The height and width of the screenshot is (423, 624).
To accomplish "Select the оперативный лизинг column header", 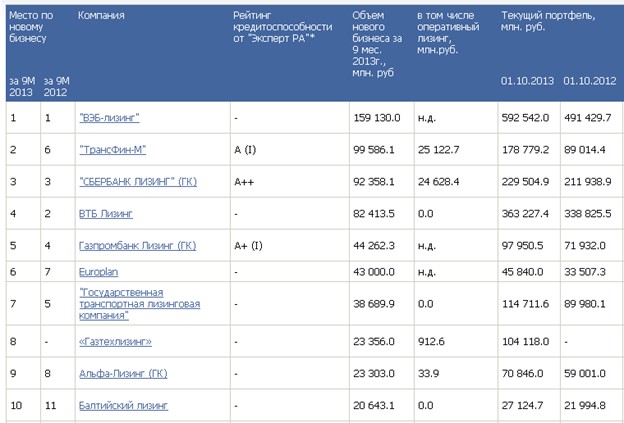I will coord(448,33).
